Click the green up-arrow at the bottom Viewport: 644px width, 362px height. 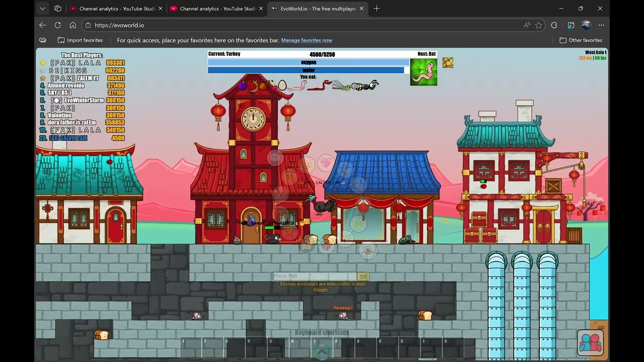(x=323, y=352)
